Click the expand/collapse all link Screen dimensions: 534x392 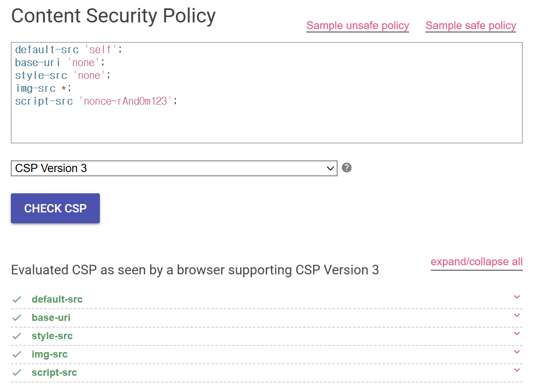pos(477,262)
